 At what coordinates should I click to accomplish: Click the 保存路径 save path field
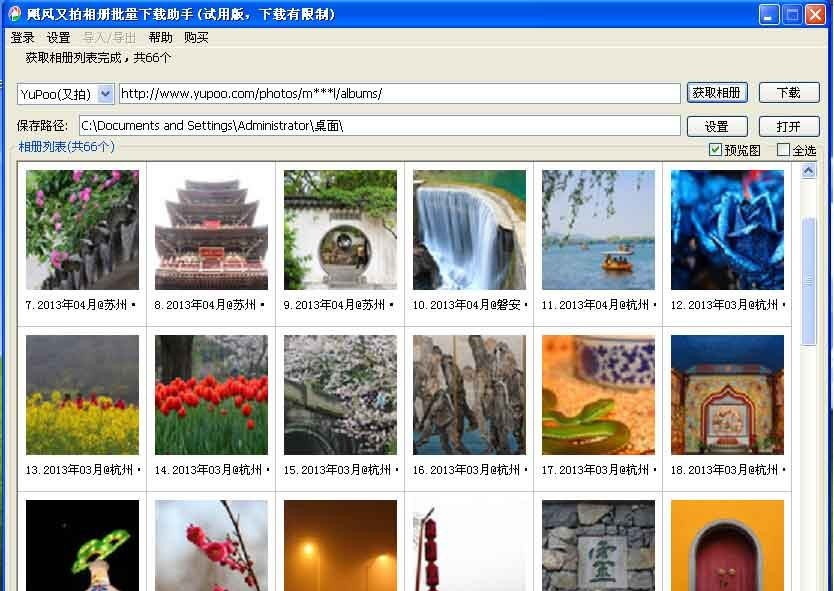(380, 125)
